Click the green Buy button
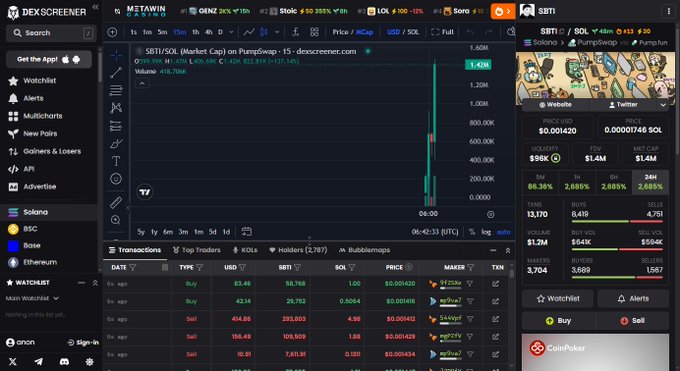680x371 pixels. click(558, 321)
